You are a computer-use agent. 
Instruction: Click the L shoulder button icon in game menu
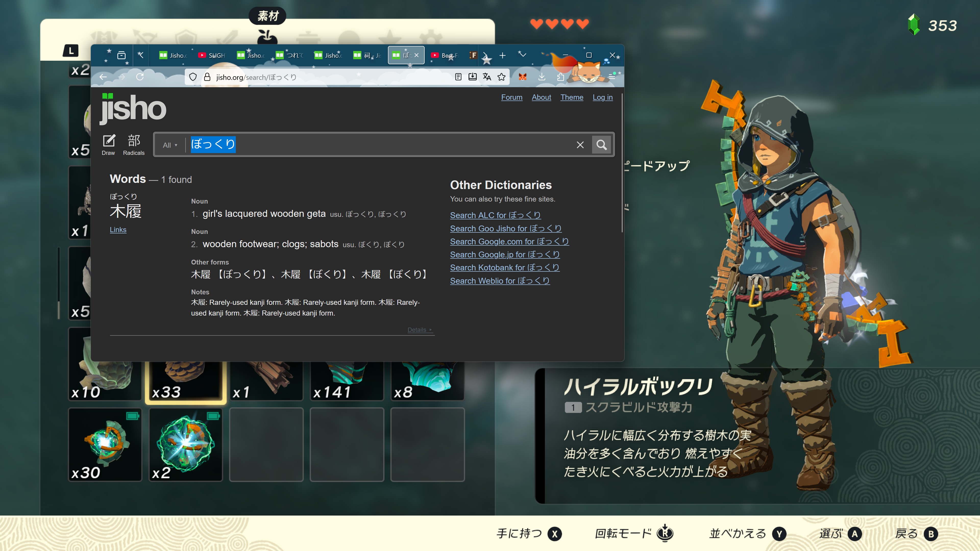(71, 51)
